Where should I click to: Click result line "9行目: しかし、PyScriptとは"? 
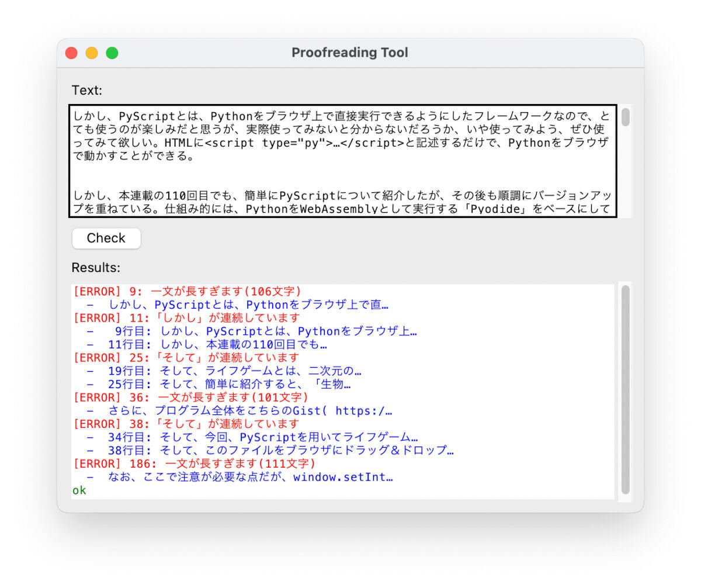[266, 331]
